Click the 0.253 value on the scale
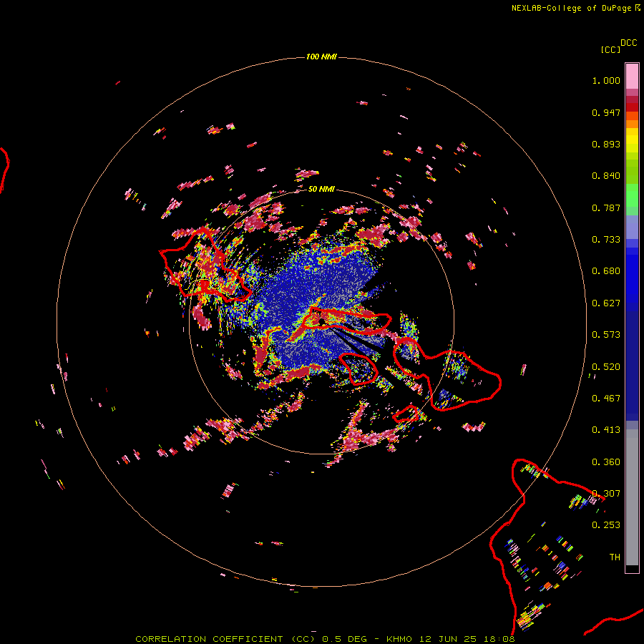The width and height of the screenshot is (644, 644). (x=606, y=525)
